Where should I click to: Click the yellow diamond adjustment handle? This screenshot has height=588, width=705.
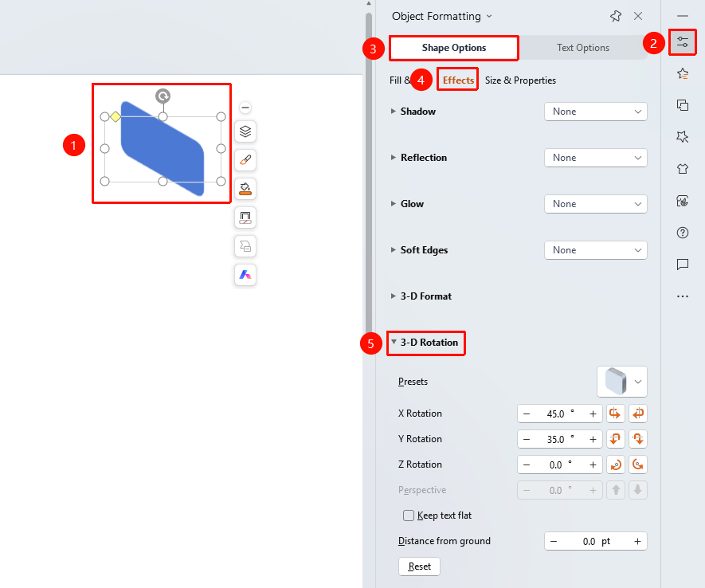click(115, 117)
